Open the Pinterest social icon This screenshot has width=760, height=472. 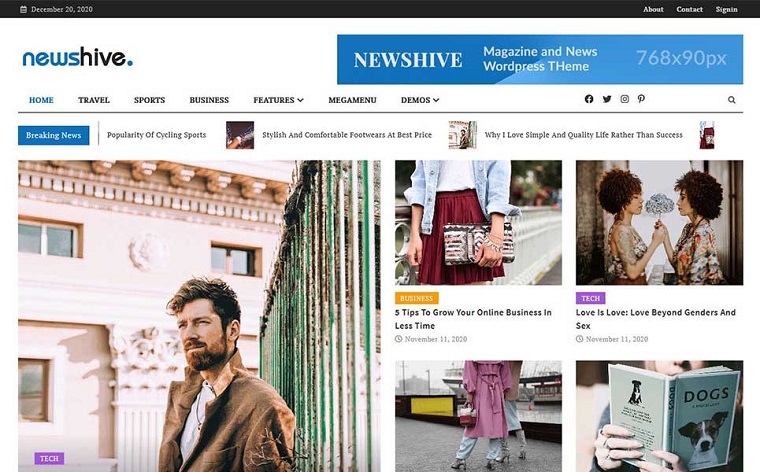point(641,100)
